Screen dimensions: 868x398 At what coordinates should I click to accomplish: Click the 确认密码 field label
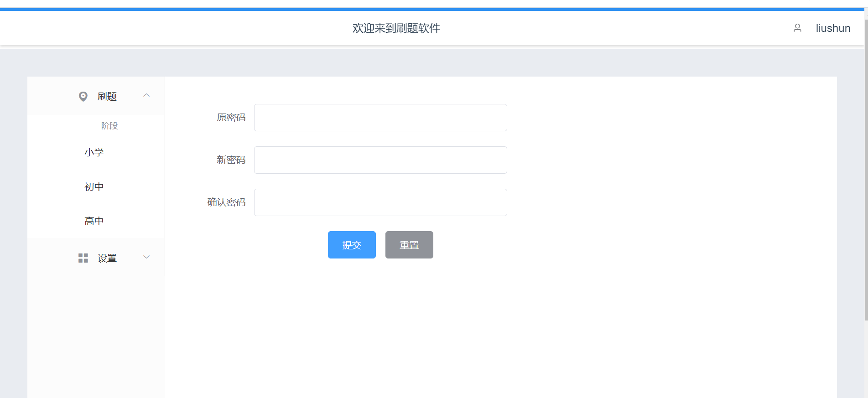tap(227, 202)
